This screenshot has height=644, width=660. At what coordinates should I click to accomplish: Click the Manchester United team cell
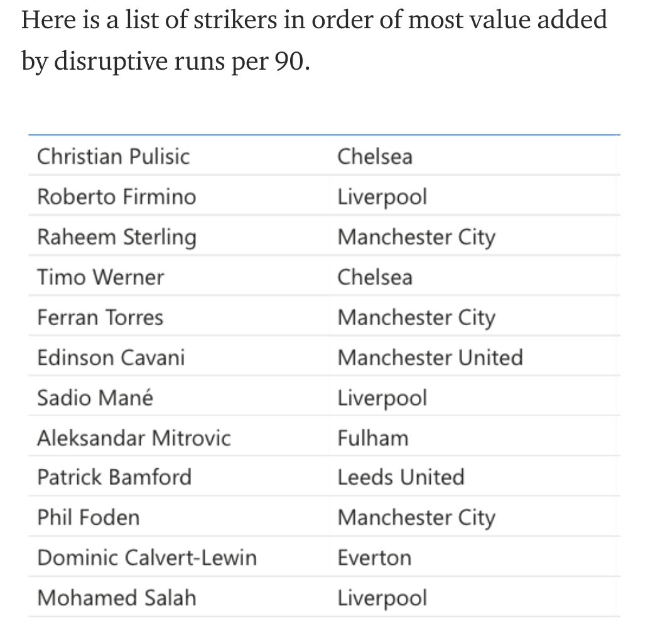point(430,358)
